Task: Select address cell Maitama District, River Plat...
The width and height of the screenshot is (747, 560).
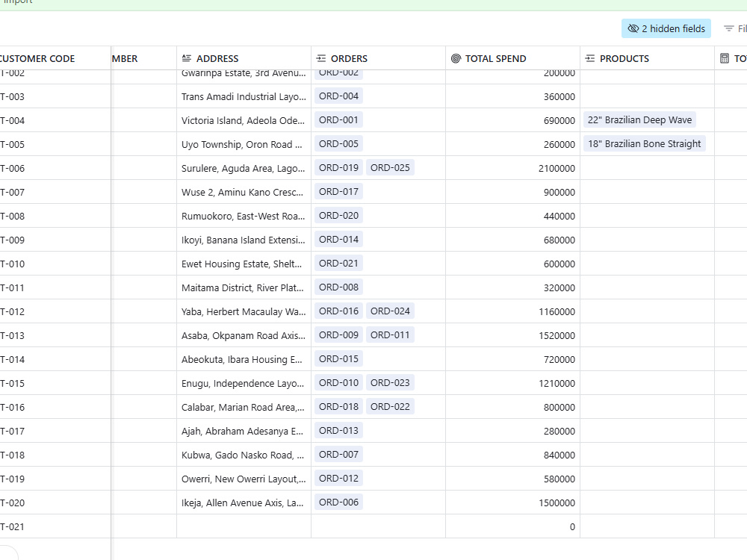Action: 244,287
